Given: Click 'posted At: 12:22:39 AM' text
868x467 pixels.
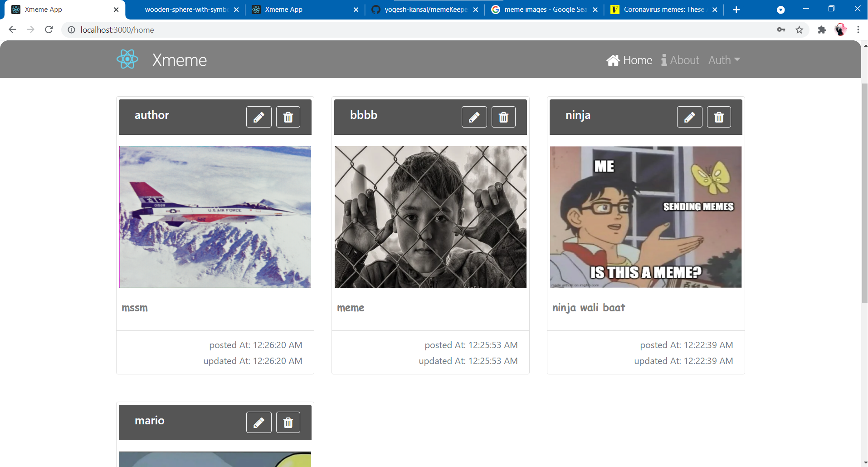Looking at the screenshot, I should (x=687, y=345).
